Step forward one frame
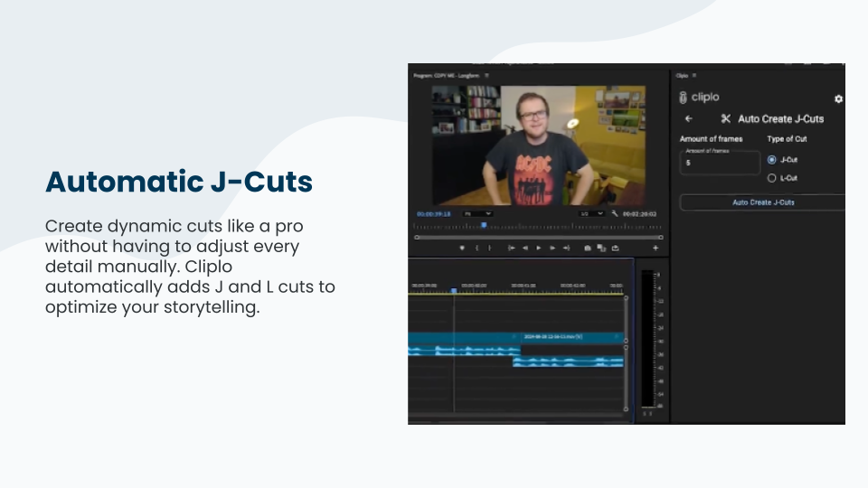Image resolution: width=868 pixels, height=488 pixels. point(552,249)
